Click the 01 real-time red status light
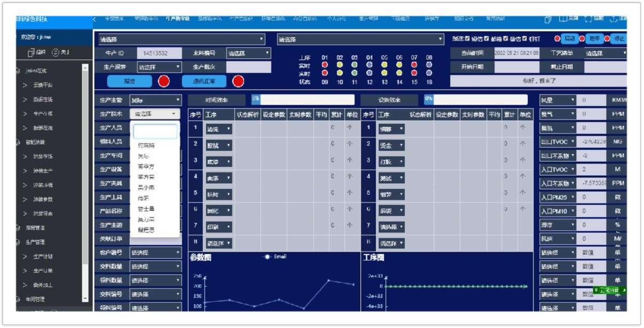 pos(324,65)
